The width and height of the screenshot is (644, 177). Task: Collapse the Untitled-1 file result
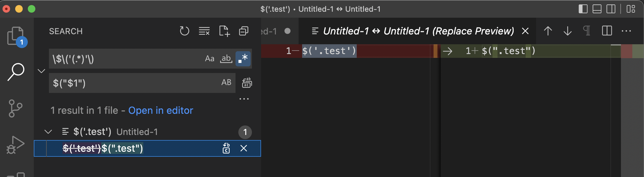tap(48, 132)
